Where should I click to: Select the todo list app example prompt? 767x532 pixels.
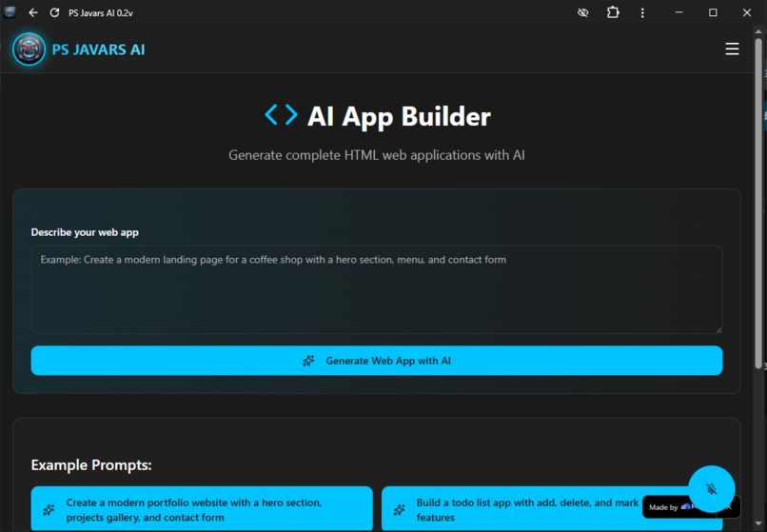point(552,509)
